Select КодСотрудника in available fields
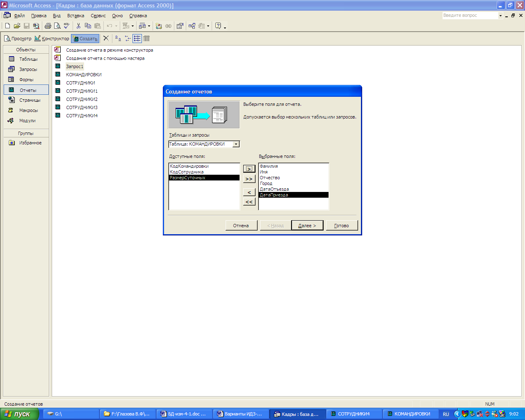Image resolution: width=525 pixels, height=420 pixels. tap(204, 172)
